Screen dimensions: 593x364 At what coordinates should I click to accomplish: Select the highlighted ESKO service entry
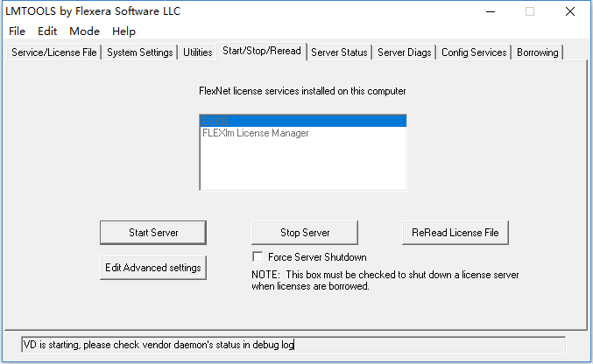302,121
